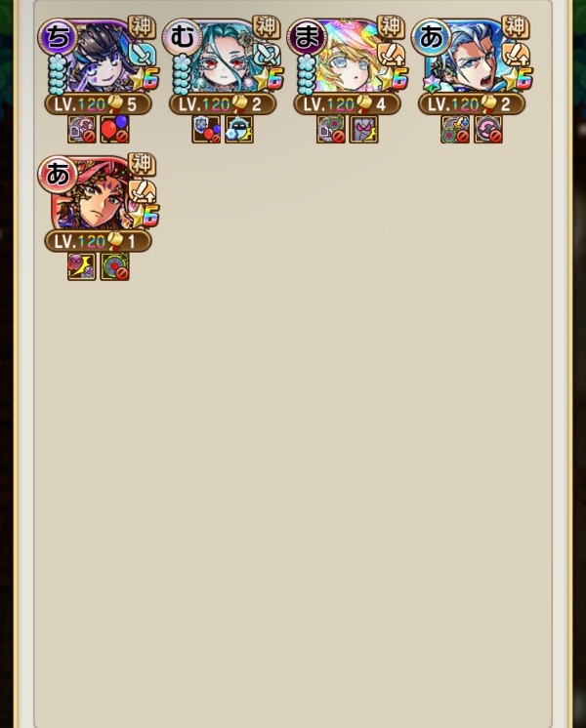Tap the 神 badge on the む character
This screenshot has height=728, width=586.
[x=267, y=26]
